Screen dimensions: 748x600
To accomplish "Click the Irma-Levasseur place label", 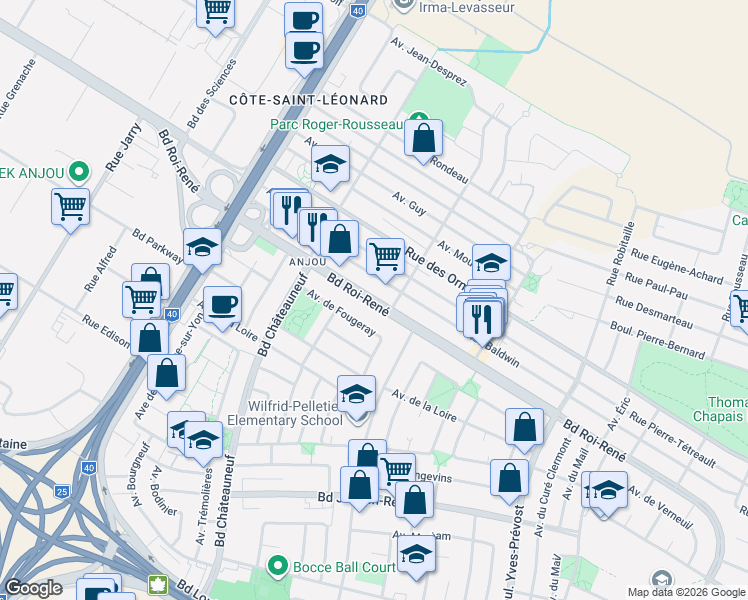I will (467, 7).
